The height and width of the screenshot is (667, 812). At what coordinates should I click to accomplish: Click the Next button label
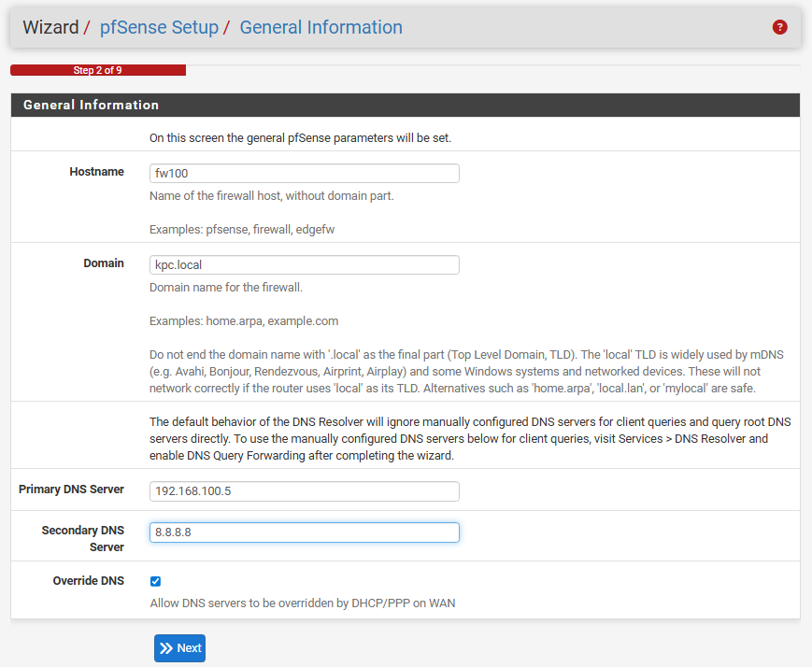coord(189,648)
